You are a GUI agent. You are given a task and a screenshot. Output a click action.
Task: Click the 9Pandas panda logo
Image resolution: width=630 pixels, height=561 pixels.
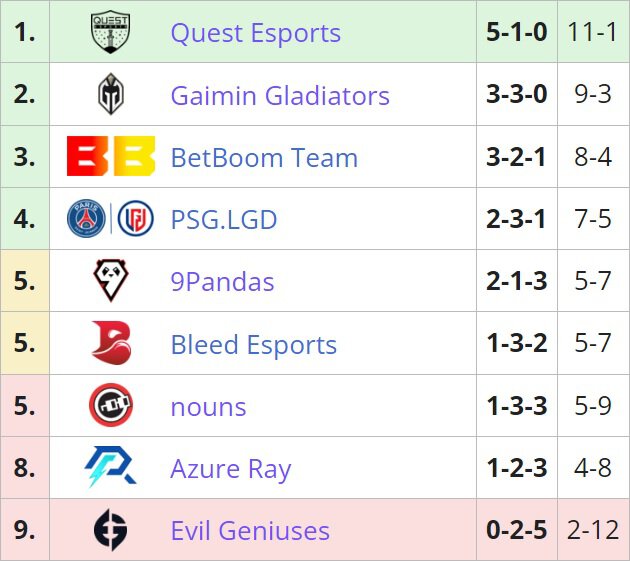[111, 280]
